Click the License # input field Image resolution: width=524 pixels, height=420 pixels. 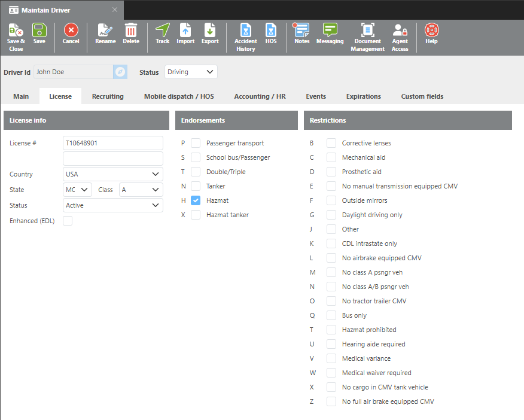[113, 143]
